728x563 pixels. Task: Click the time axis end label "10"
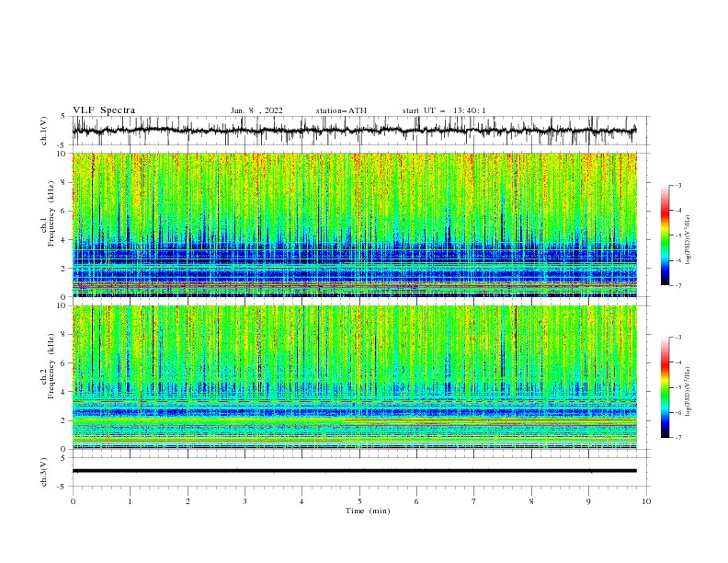point(646,501)
